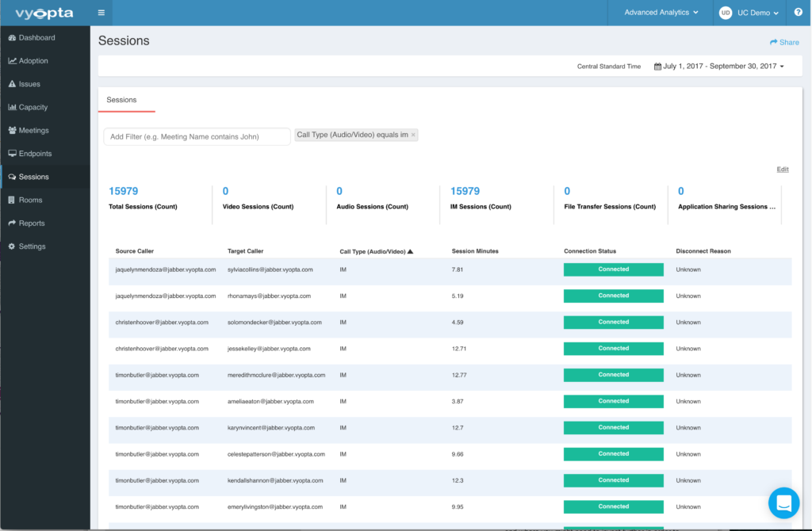Click Central Standard Time label
The width and height of the screenshot is (812, 531).
point(609,67)
